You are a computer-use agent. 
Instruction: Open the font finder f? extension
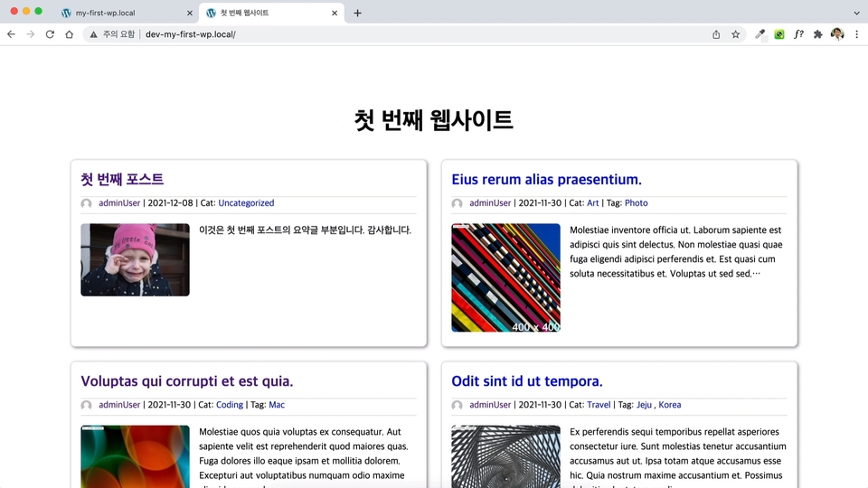click(x=798, y=34)
